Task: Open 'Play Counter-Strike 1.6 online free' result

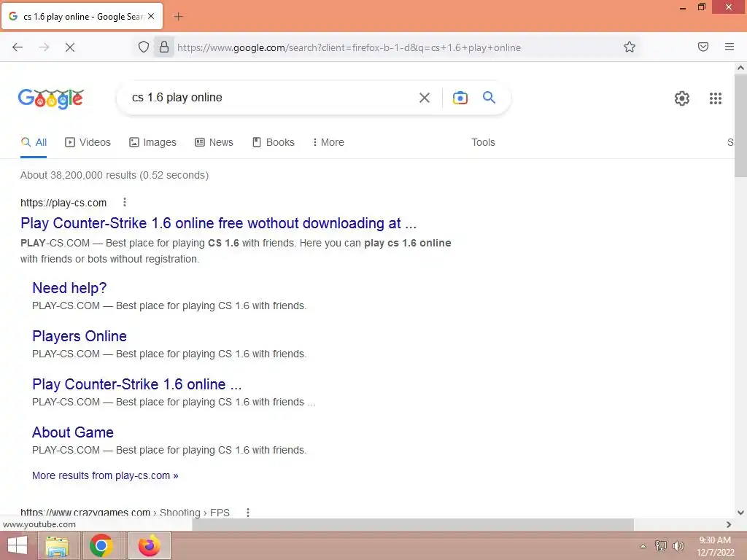Action: click(219, 223)
